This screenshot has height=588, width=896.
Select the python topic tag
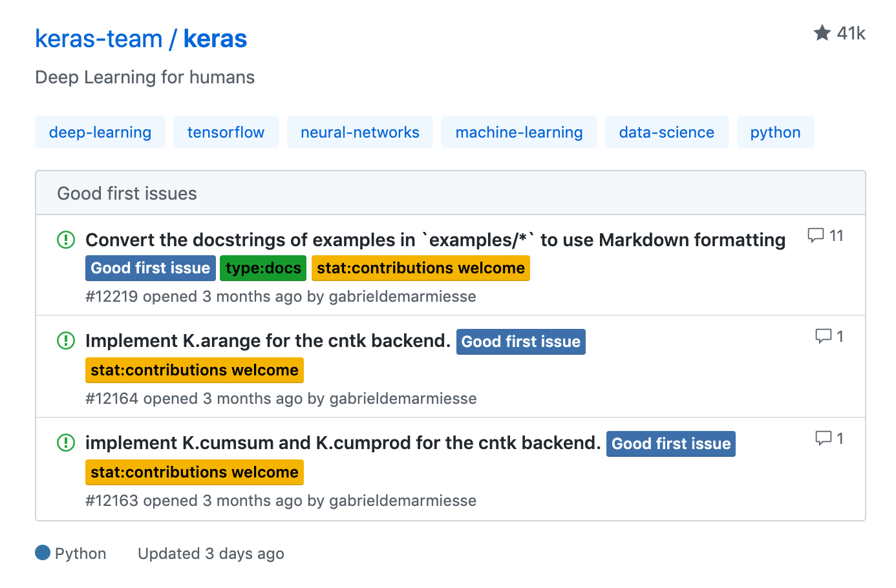click(775, 132)
